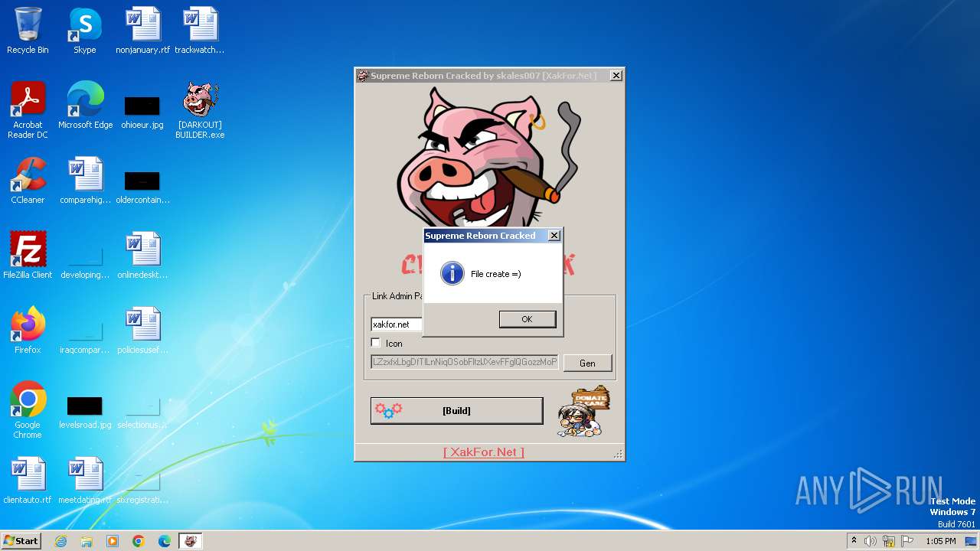The height and width of the screenshot is (551, 980).
Task: Click the generated key text field
Action: (x=465, y=362)
